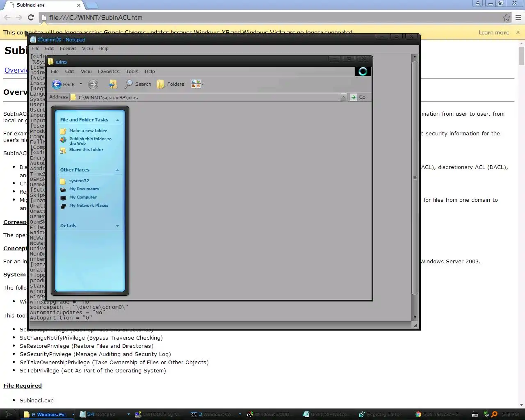Viewport: 525px width, 420px height.
Task: Open Tools menu in Explorer
Action: tap(132, 71)
